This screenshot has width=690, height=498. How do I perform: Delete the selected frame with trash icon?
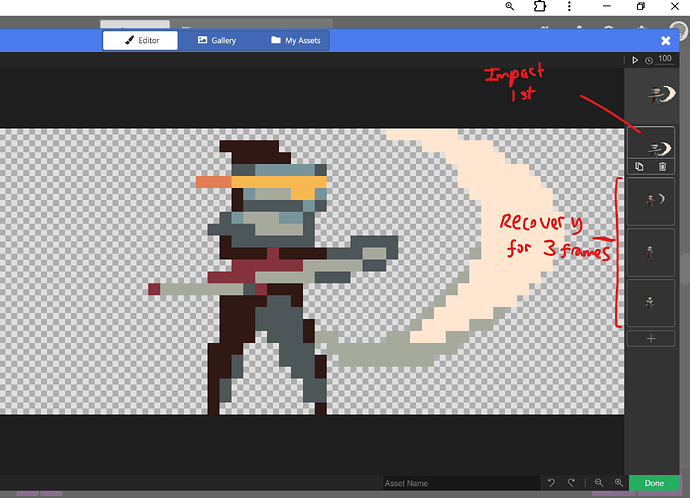click(x=663, y=167)
